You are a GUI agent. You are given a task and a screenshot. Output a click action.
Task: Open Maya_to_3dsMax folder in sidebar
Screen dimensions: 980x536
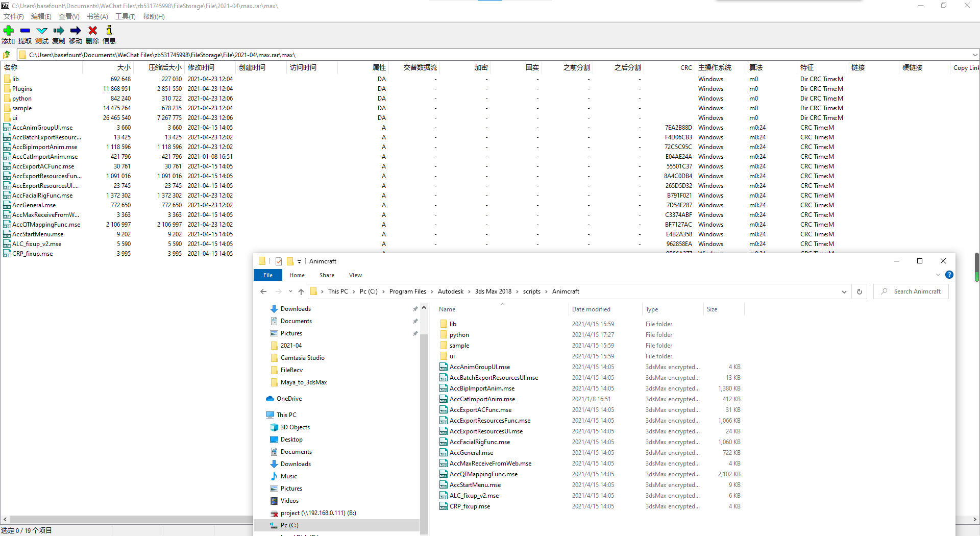coord(304,382)
